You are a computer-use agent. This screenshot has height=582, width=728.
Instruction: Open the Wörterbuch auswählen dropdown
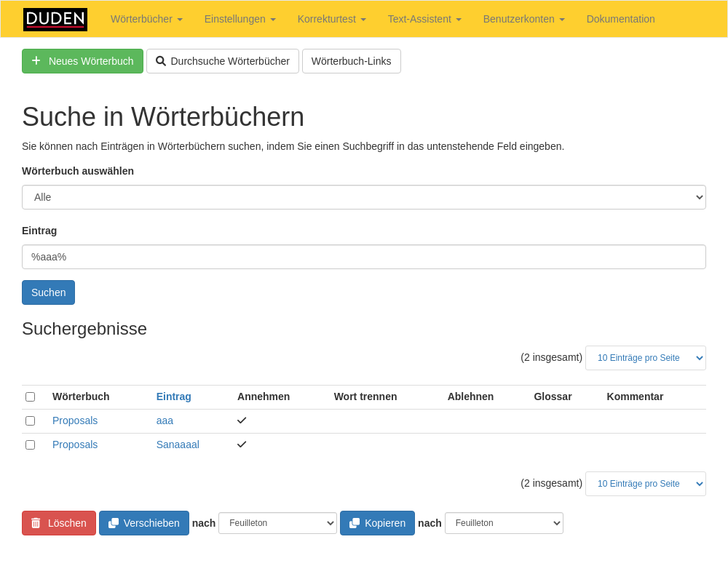(x=364, y=197)
